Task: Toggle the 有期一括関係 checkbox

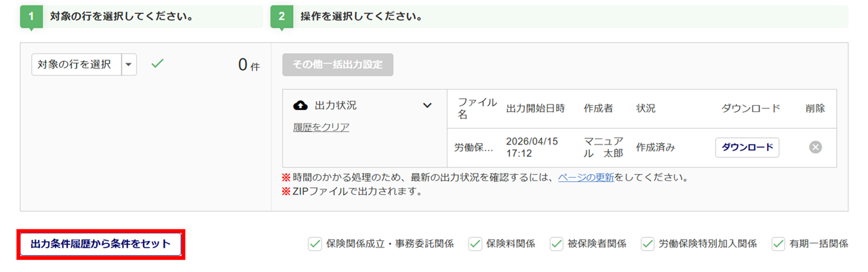Action: 778,244
